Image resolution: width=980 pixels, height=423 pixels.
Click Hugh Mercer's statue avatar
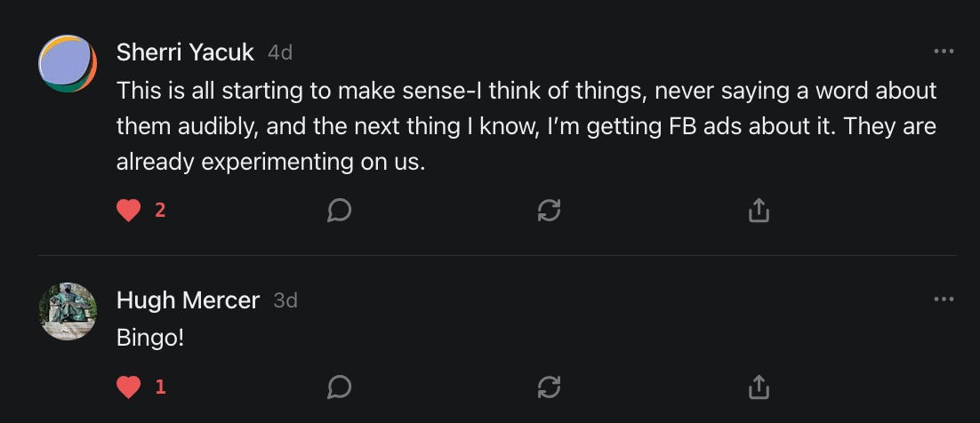pos(68,312)
